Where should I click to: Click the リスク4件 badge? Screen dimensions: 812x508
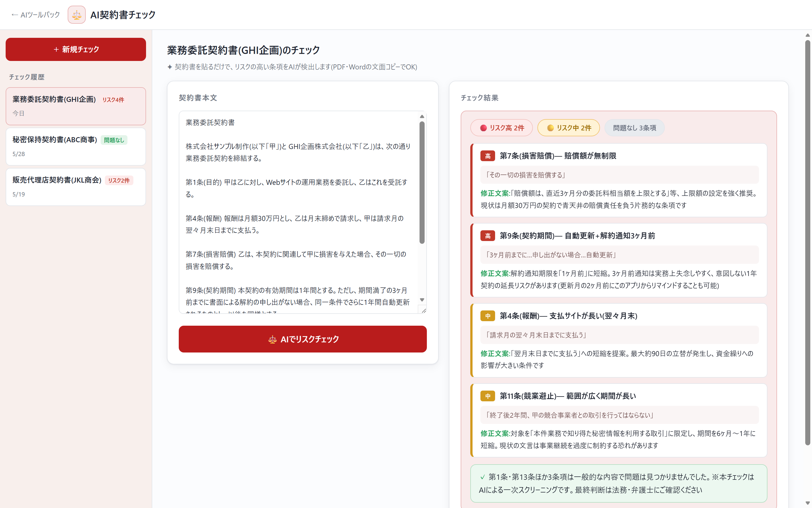113,100
